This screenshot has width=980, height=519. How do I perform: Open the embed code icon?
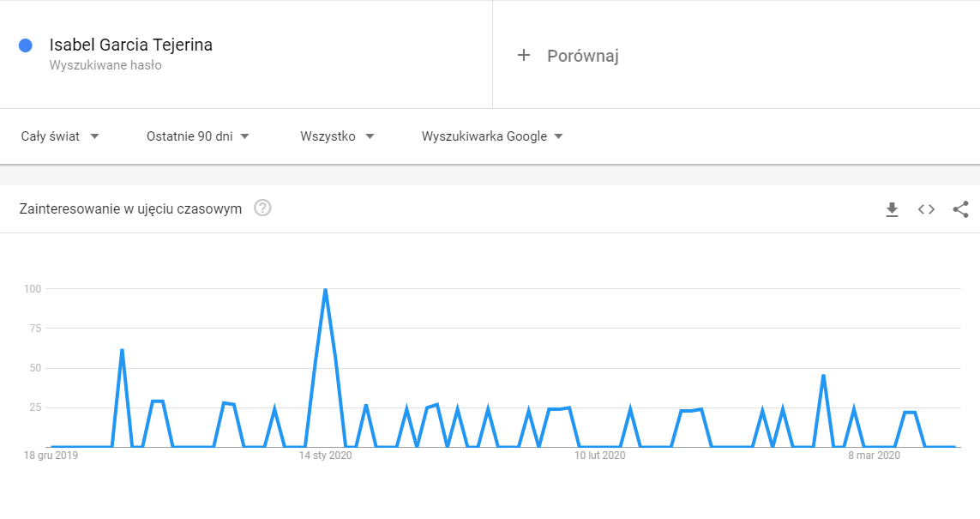[x=926, y=209]
